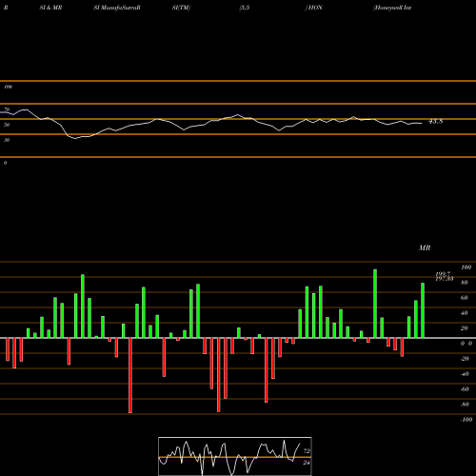Click the RSI panel's 70 level label
This screenshot has width=476, height=476.
(7, 109)
